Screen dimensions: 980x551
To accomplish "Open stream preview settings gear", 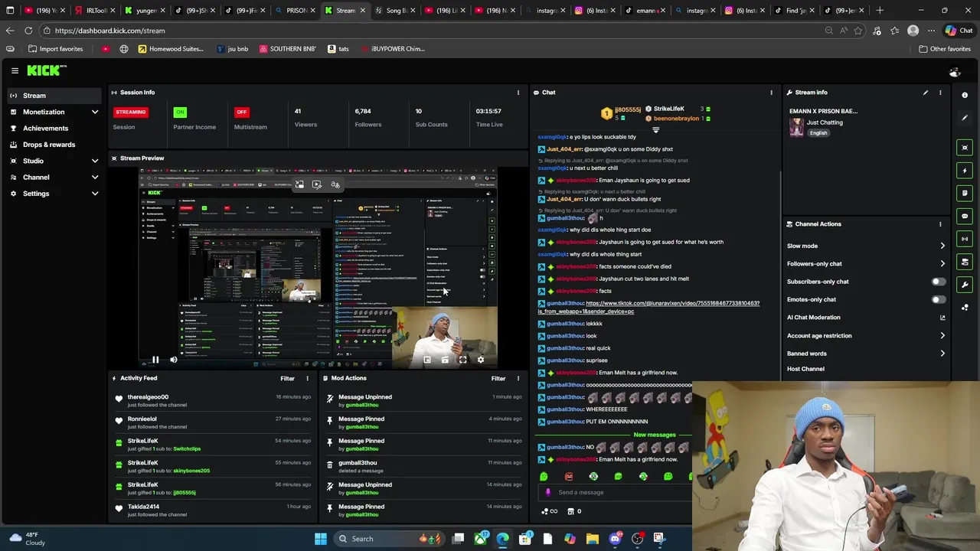I will point(481,360).
